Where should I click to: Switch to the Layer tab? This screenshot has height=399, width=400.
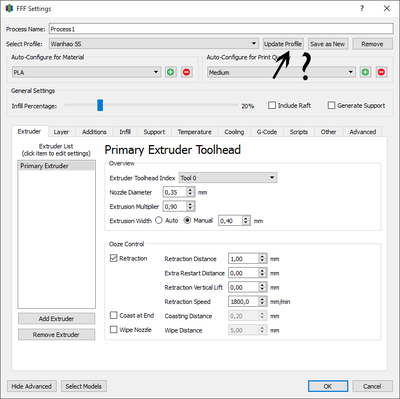[x=61, y=132]
